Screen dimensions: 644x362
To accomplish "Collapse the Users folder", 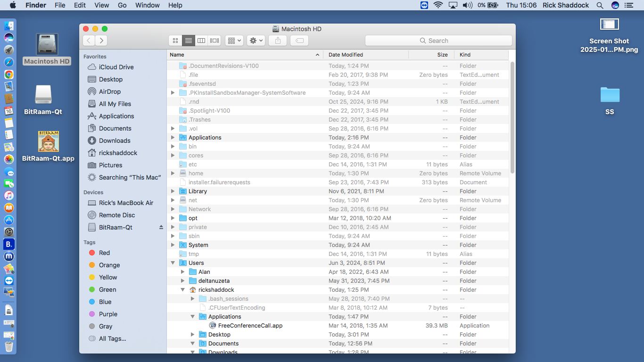I will pos(173,263).
